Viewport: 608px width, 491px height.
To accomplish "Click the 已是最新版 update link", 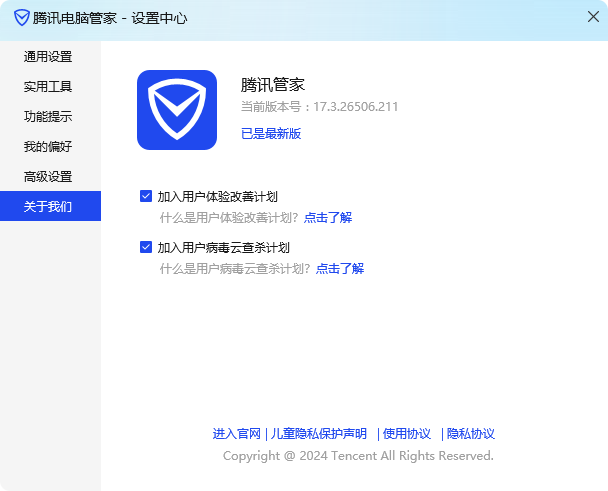I will 271,133.
